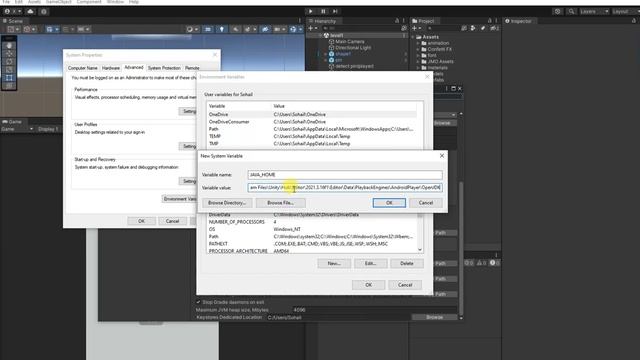Select the Transform tool
Image resolution: width=640 pixels, height=360 pixels.
pos(9,85)
